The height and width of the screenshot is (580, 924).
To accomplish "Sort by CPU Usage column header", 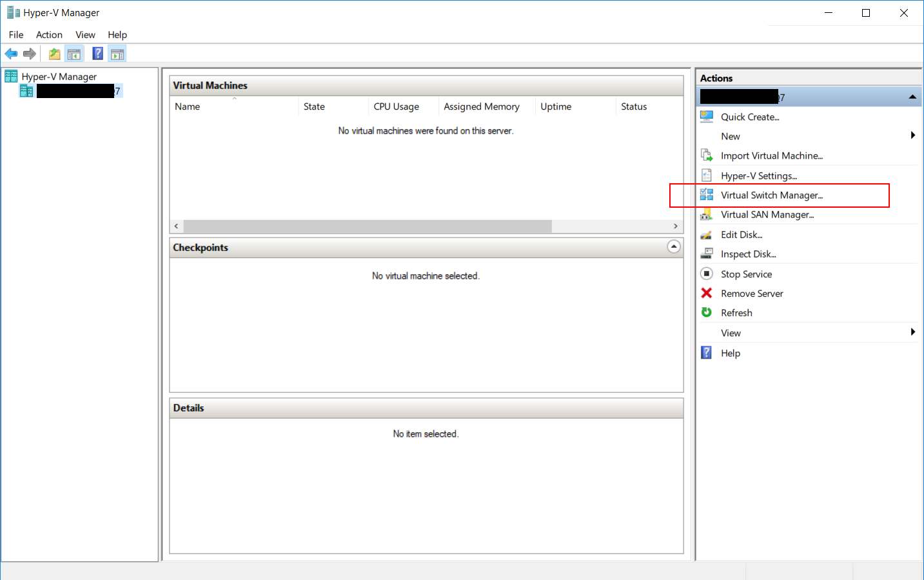I will [x=404, y=106].
